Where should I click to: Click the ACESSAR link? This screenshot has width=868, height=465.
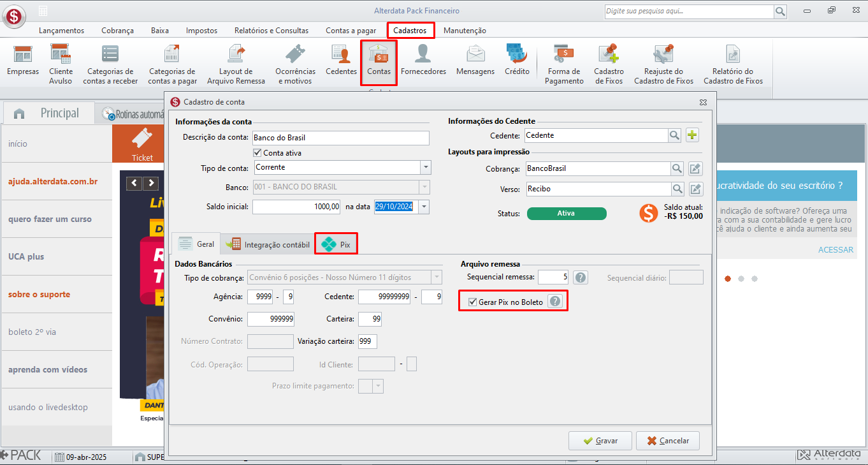(x=835, y=250)
